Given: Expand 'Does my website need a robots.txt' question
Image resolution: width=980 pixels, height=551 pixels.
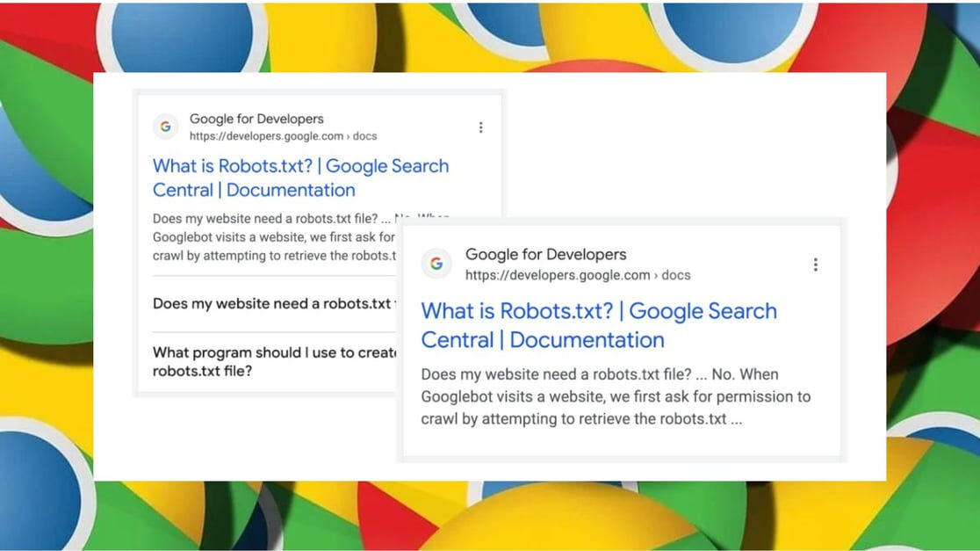Looking at the screenshot, I should click(x=274, y=303).
